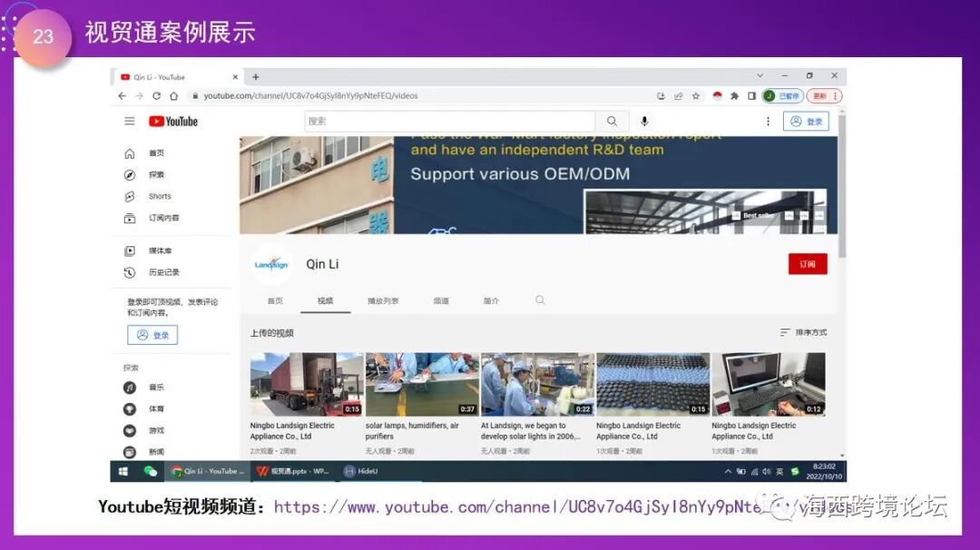
Task: Click the channel banner image
Action: [538, 185]
